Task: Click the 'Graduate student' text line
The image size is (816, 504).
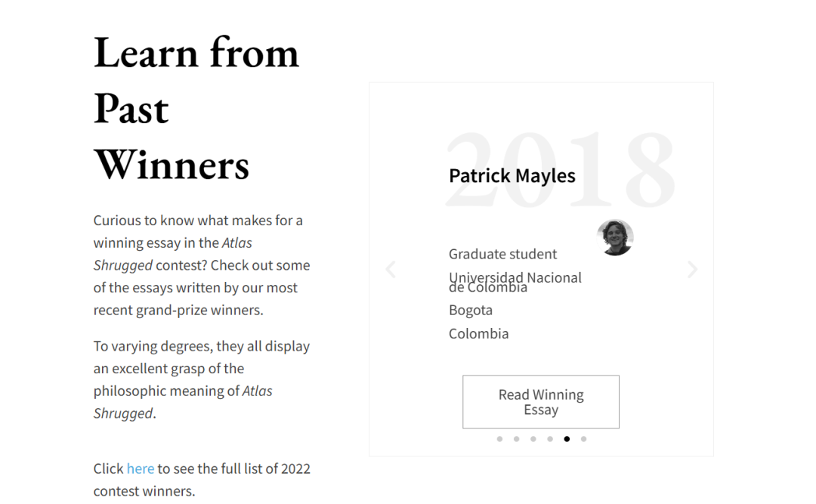Action: click(x=502, y=254)
